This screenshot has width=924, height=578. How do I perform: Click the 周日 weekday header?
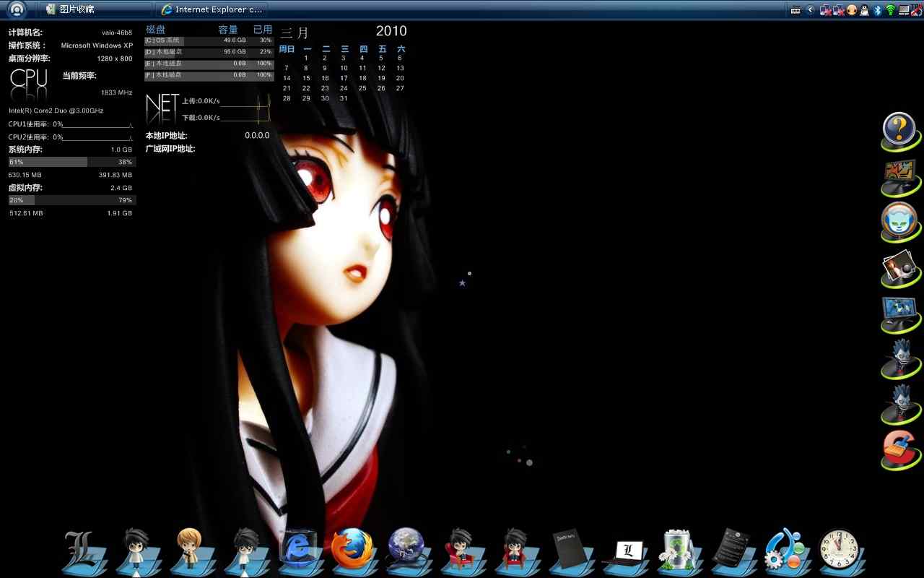(287, 49)
